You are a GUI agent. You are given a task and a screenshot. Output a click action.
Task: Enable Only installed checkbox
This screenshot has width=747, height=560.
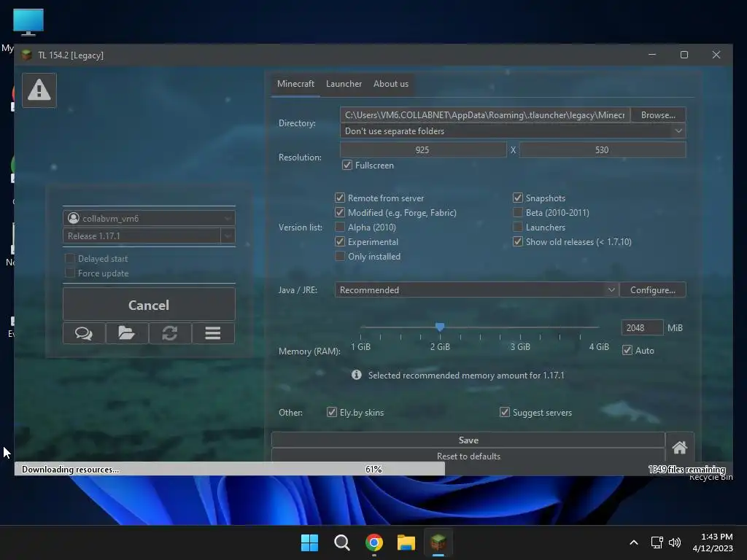[x=340, y=256]
